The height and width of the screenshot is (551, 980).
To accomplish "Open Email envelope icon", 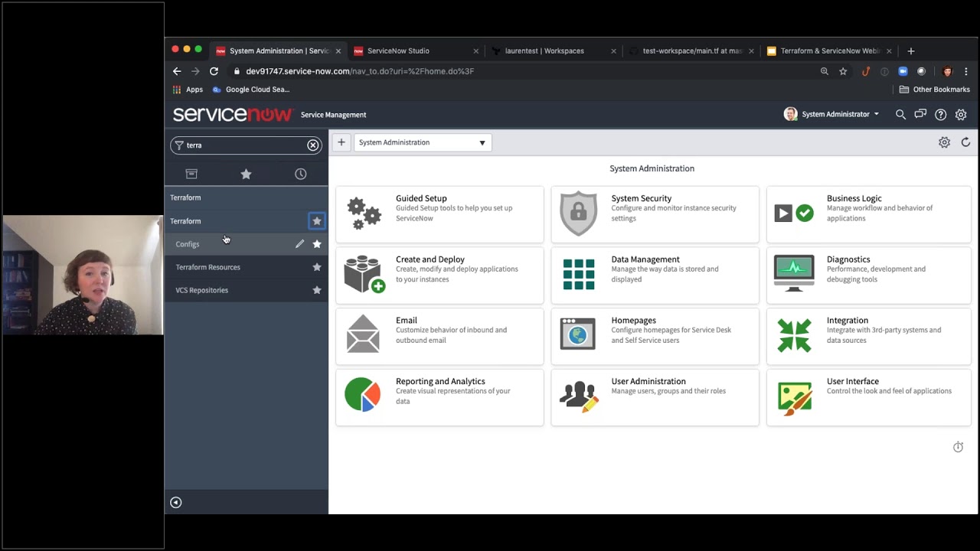I will pyautogui.click(x=363, y=334).
